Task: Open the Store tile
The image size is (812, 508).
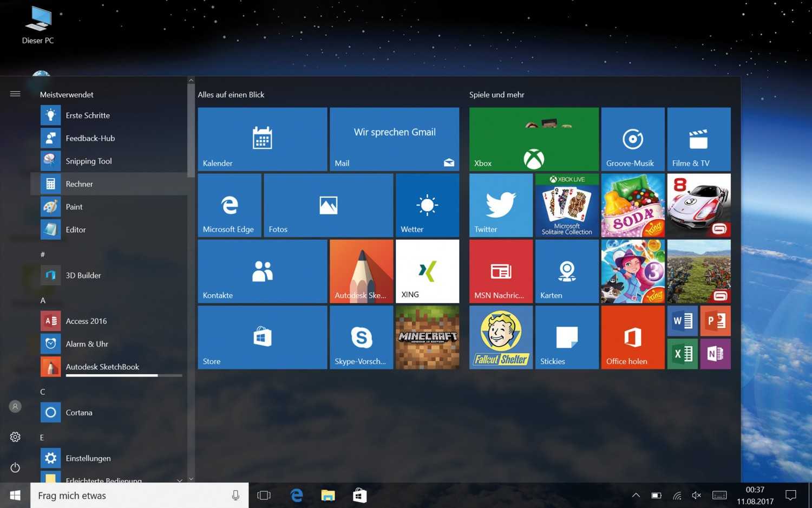Action: [263, 337]
